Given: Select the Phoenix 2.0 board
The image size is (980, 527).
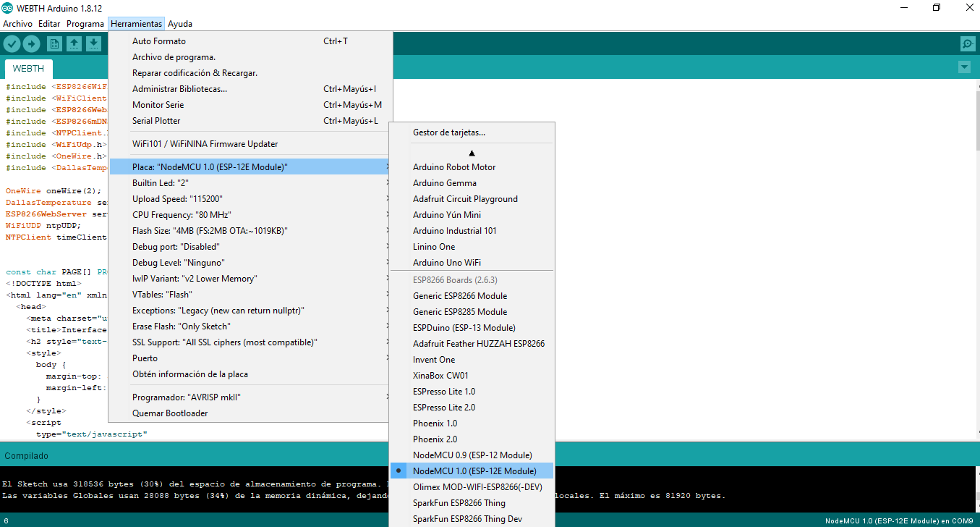Looking at the screenshot, I should click(x=472, y=439).
